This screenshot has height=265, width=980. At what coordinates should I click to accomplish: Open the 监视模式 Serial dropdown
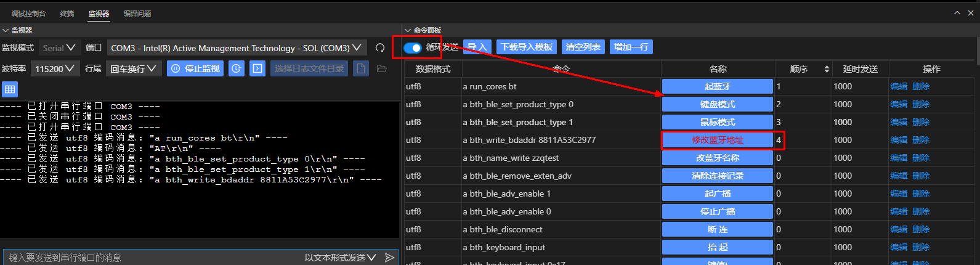click(x=59, y=48)
